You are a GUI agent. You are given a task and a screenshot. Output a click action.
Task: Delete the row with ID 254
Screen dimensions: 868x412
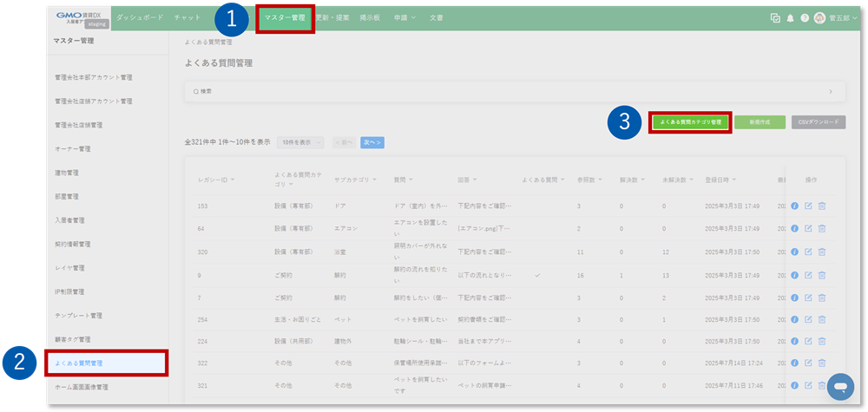(822, 320)
